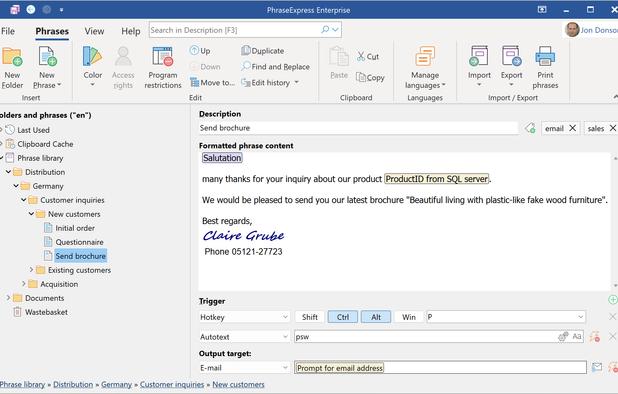Image resolution: width=618 pixels, height=394 pixels.
Task: Open the View tab
Action: [94, 31]
